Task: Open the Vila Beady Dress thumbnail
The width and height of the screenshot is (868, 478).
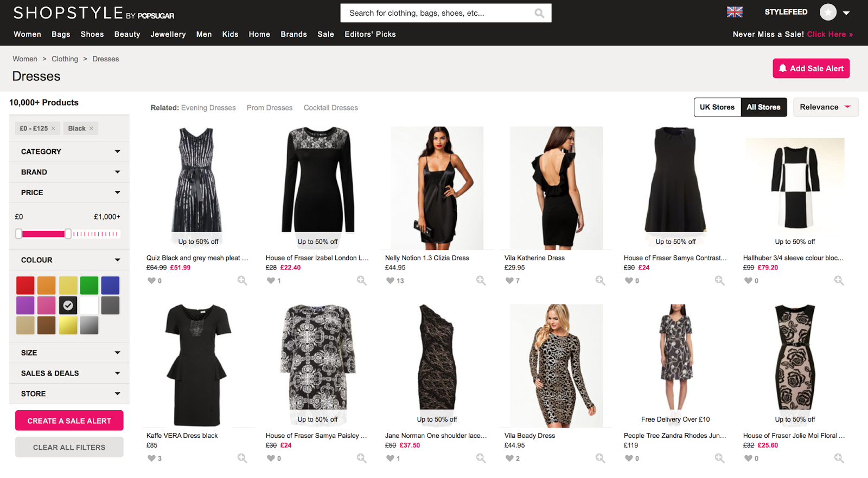Action: [x=556, y=366]
